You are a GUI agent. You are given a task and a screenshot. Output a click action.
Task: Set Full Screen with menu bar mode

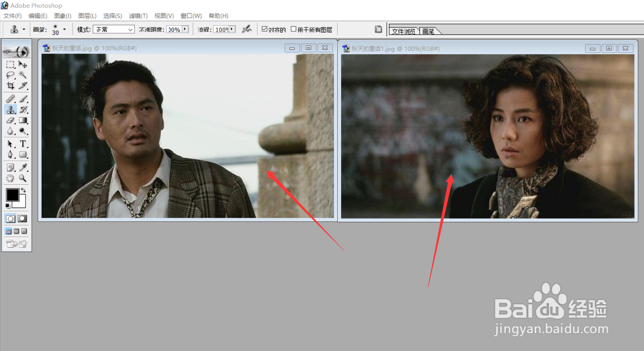point(16,231)
